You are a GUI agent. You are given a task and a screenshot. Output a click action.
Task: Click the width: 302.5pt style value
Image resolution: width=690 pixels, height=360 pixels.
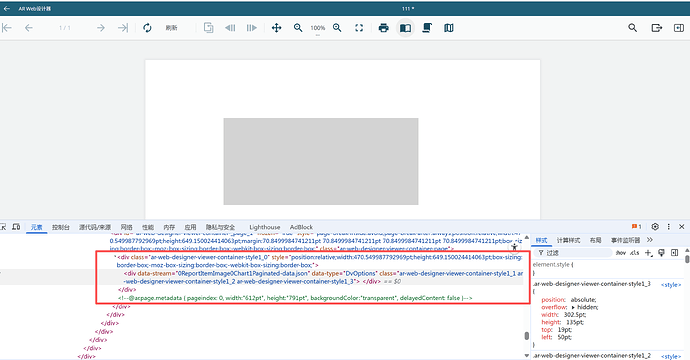click(575, 315)
